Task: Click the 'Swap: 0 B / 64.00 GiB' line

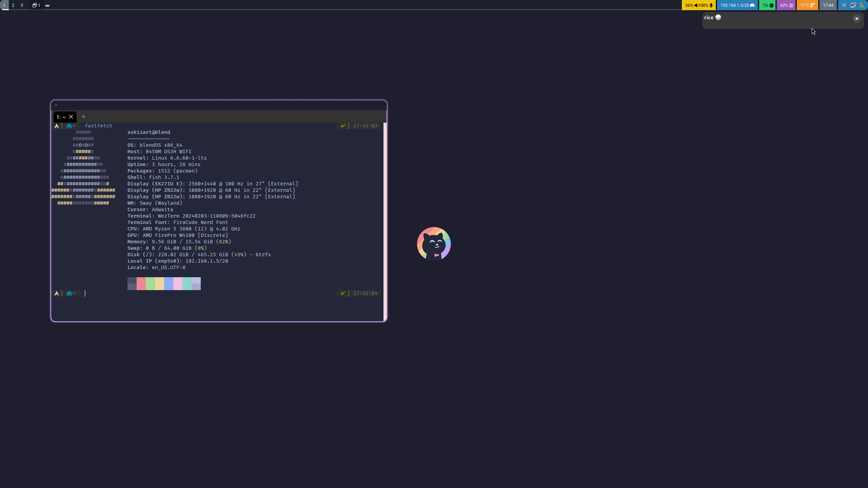Action: pyautogui.click(x=167, y=248)
